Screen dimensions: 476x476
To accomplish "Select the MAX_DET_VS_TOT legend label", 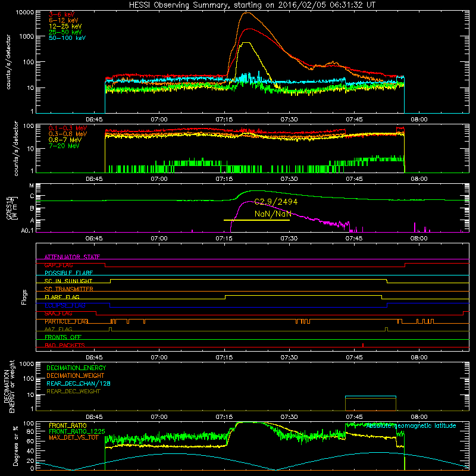I will (74, 437).
